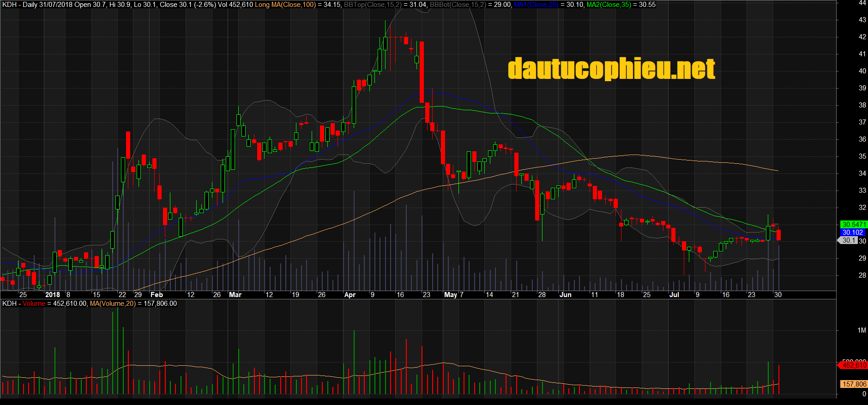Click the 2018 year marker on date axis
Screen dimensions: 868x405
click(53, 295)
